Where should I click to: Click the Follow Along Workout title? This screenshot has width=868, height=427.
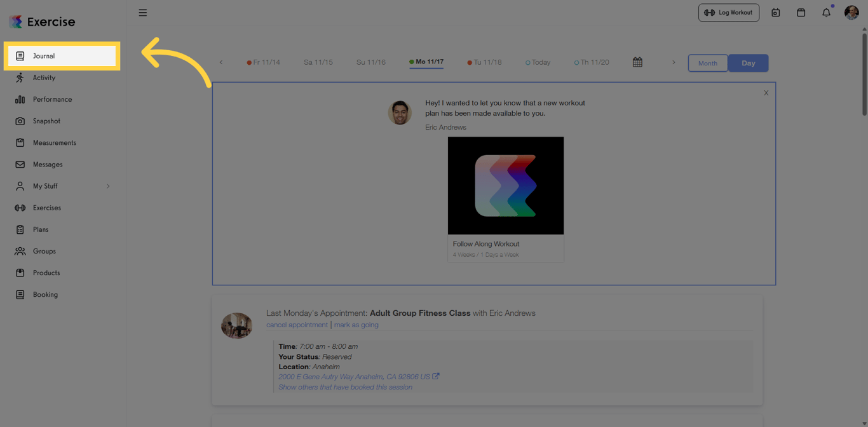[x=486, y=244]
